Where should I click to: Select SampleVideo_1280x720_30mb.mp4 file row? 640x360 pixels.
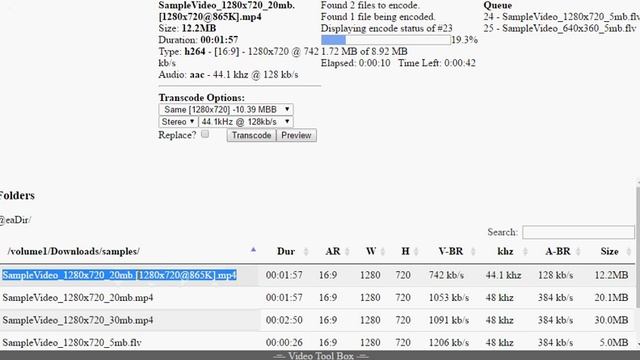[318, 320]
